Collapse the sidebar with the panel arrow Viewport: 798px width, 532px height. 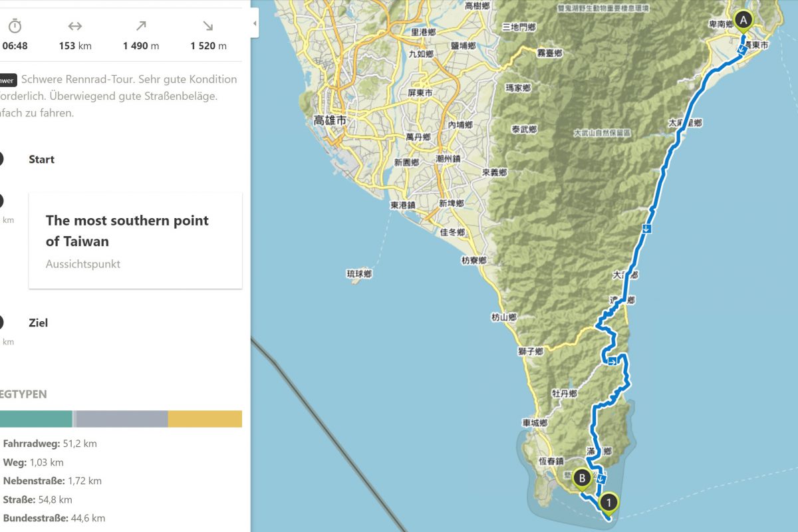(x=255, y=24)
